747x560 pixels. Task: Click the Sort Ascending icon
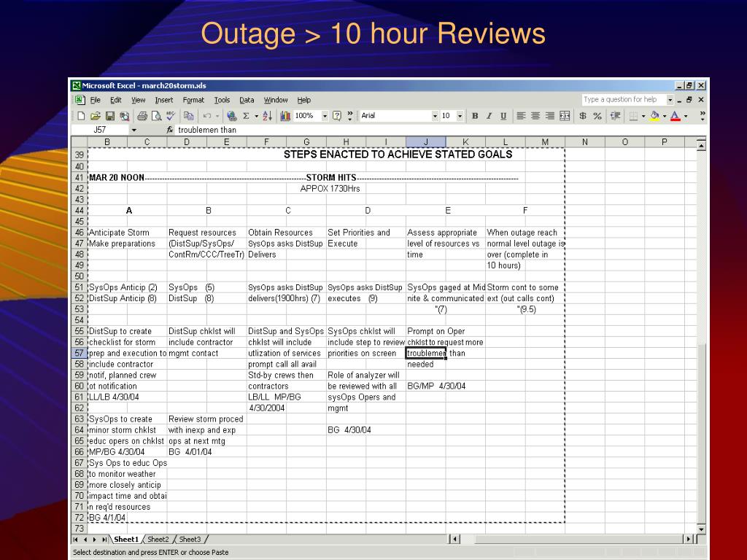(x=267, y=116)
